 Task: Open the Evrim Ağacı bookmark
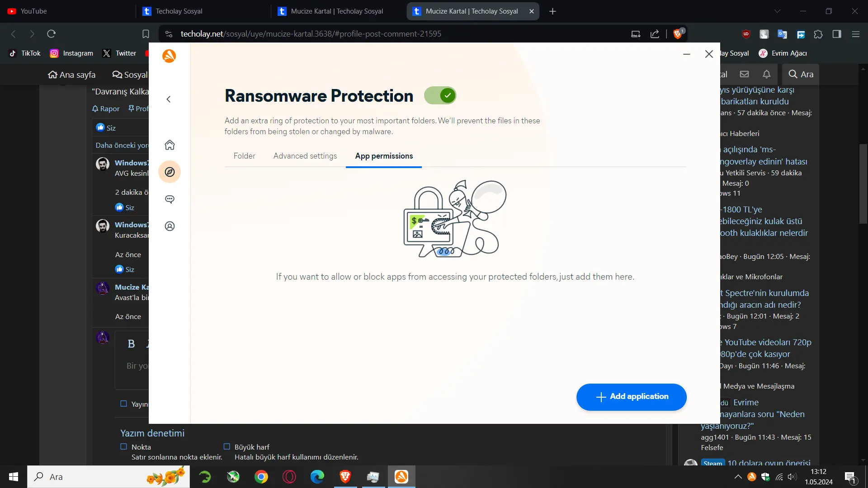point(783,53)
